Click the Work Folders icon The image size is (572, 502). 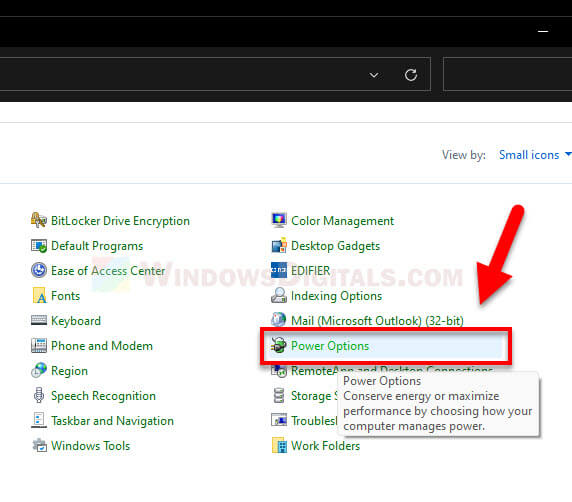click(279, 445)
